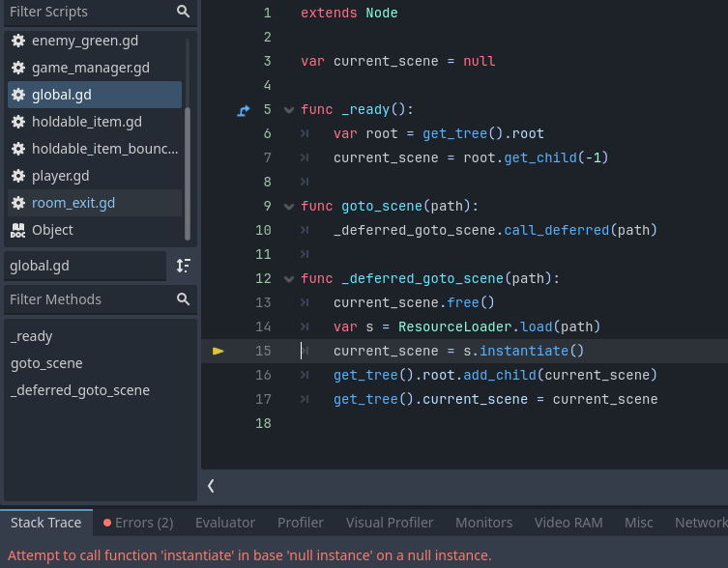Click the gear icon beside player.gd

(x=18, y=176)
